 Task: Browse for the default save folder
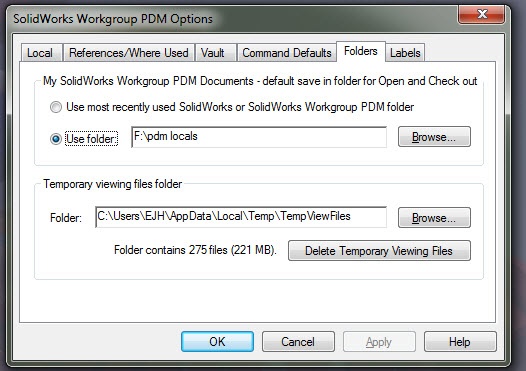[434, 137]
